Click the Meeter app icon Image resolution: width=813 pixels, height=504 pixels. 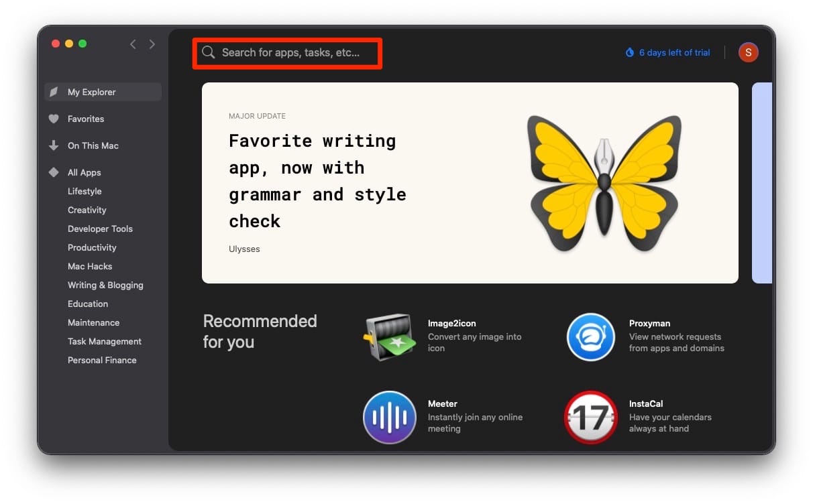coord(390,418)
